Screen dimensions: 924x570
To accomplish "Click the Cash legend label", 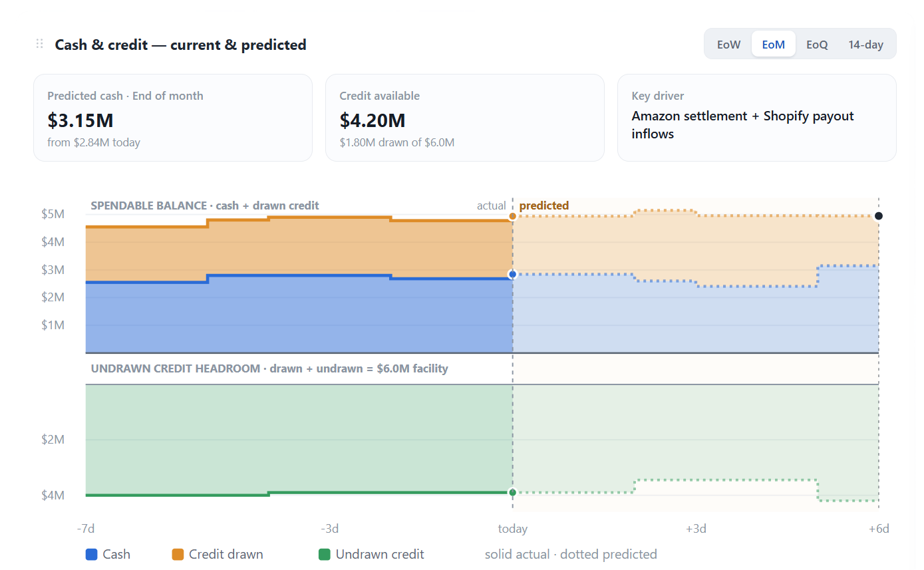I will click(x=116, y=554).
